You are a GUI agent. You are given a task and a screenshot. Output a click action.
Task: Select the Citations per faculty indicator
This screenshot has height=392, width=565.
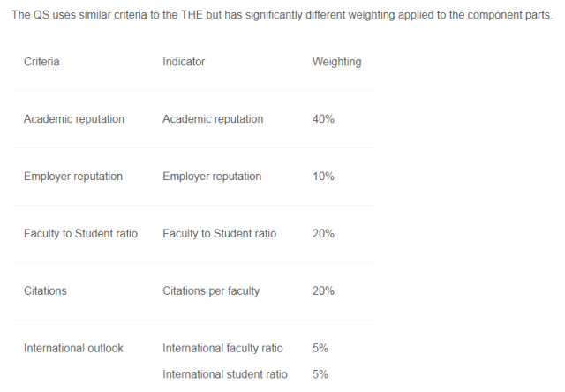point(211,290)
